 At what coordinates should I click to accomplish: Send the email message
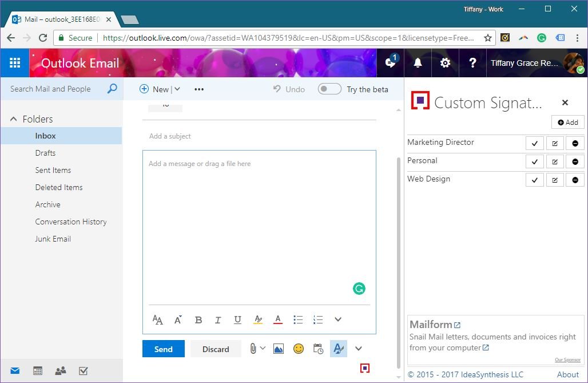pyautogui.click(x=163, y=349)
